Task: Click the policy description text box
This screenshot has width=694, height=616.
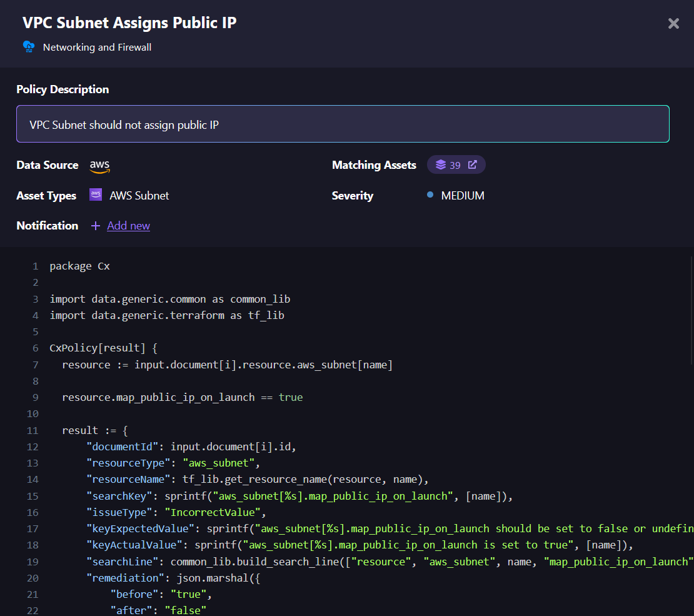Action: coord(343,124)
